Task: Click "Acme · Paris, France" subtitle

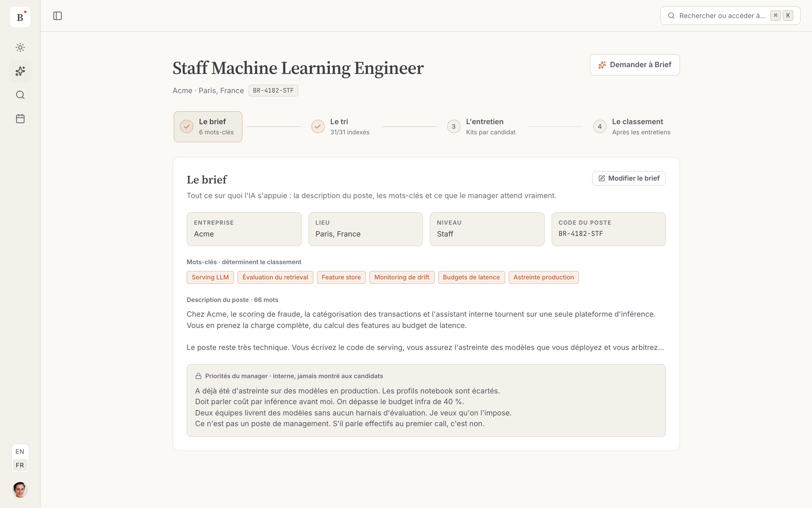Action: [208, 91]
